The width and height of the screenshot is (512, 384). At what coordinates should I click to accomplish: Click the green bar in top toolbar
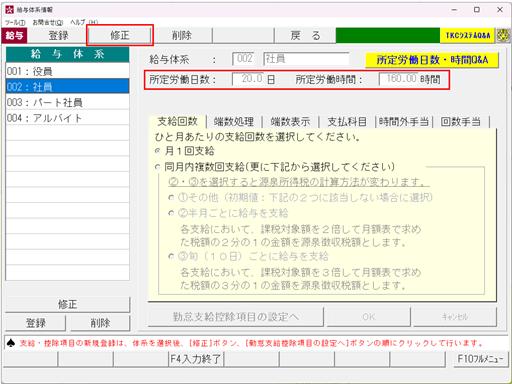coord(388,35)
